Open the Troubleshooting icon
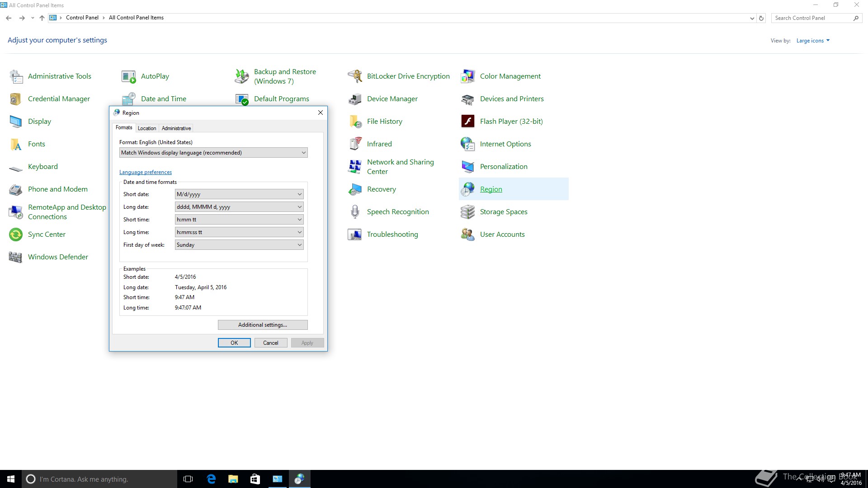 tap(355, 235)
